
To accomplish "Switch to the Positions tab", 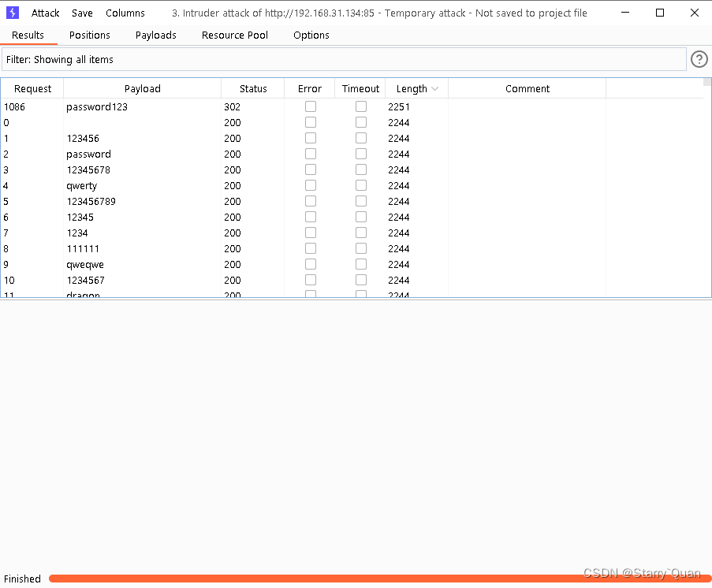I will click(89, 35).
